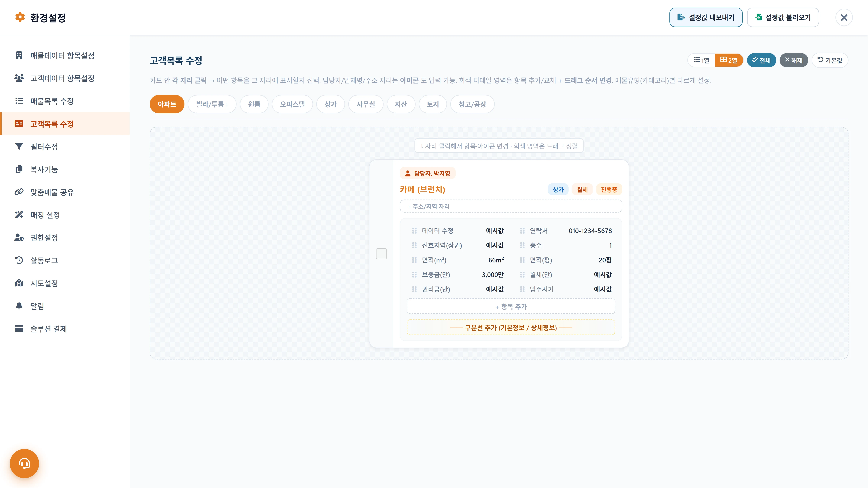Switch to the 오피스텔 category tab
The image size is (868, 488).
[x=292, y=104]
